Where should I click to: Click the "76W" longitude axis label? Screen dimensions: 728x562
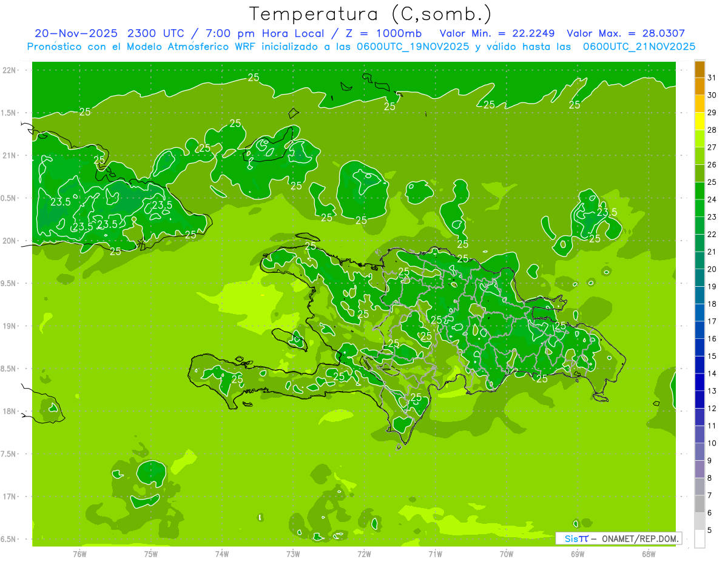tap(79, 554)
